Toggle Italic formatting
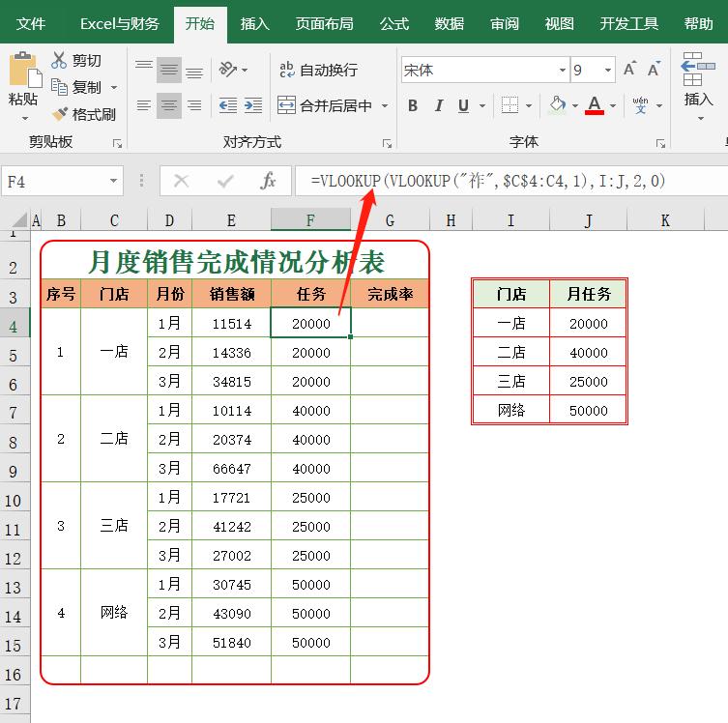728x723 pixels. coord(439,105)
